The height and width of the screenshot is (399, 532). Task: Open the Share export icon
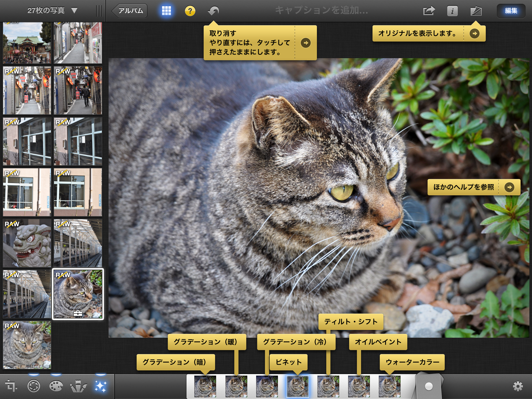(x=429, y=11)
